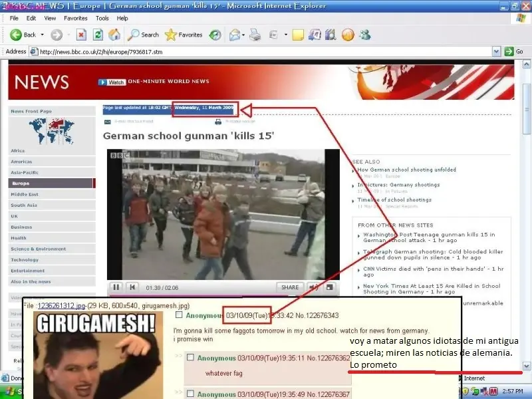Screen dimensions: 532x399
Task: Click the address bar URL field
Action: [265, 52]
